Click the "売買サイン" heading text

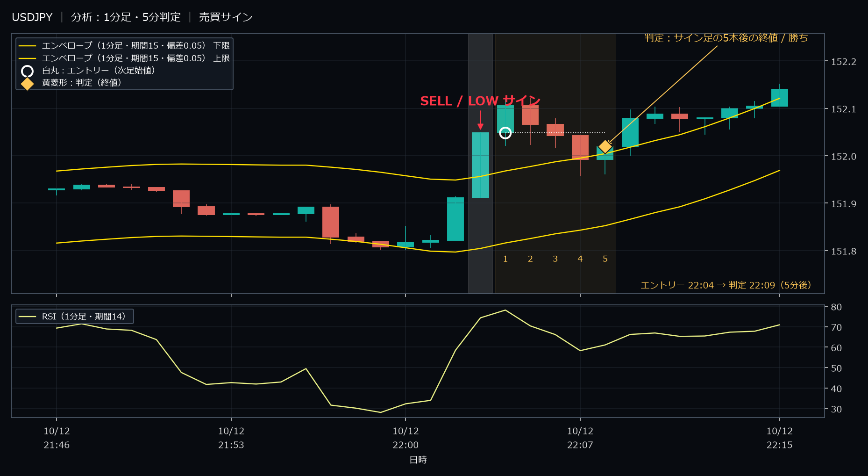[x=226, y=17]
